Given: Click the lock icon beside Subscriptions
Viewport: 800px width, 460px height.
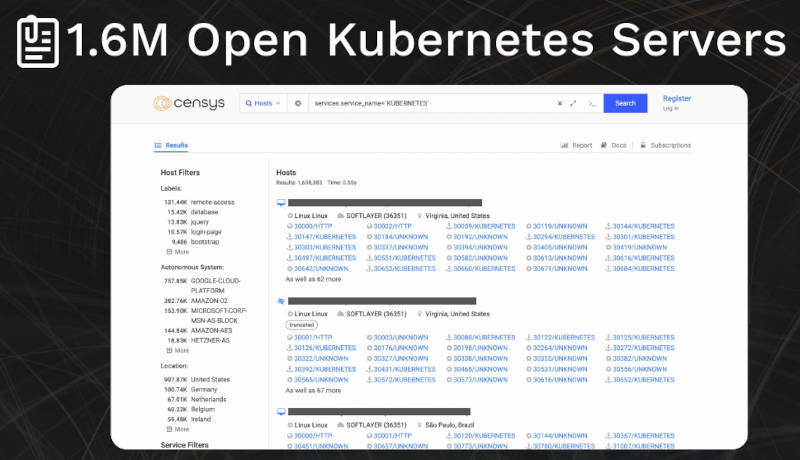Looking at the screenshot, I should click(x=643, y=145).
